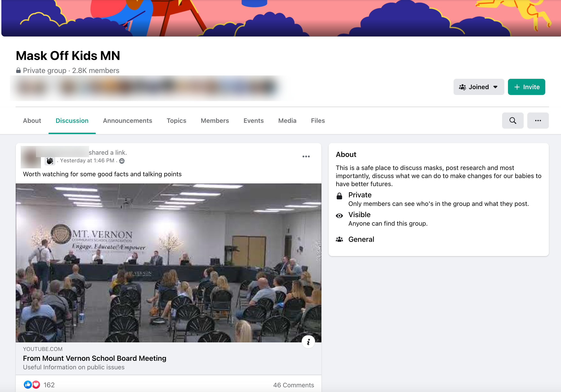
Task: Click the green Invite button
Action: pos(527,87)
